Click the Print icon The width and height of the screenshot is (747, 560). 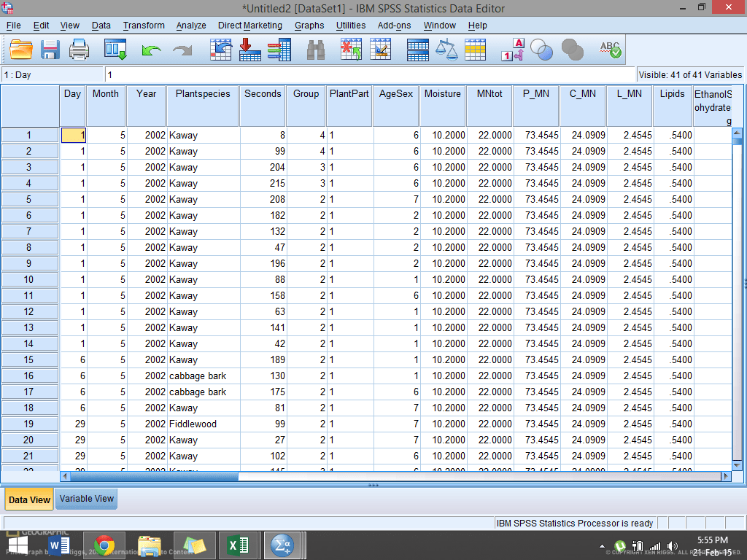(x=79, y=50)
